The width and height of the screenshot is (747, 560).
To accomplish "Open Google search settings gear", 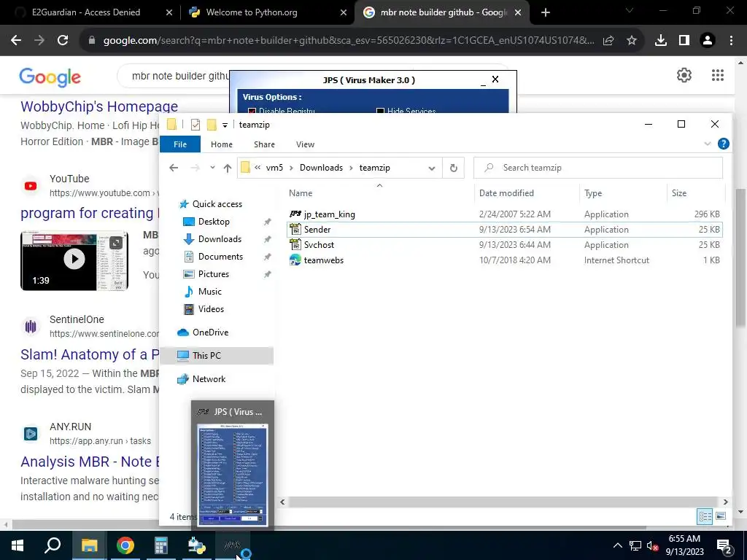I will point(684,75).
